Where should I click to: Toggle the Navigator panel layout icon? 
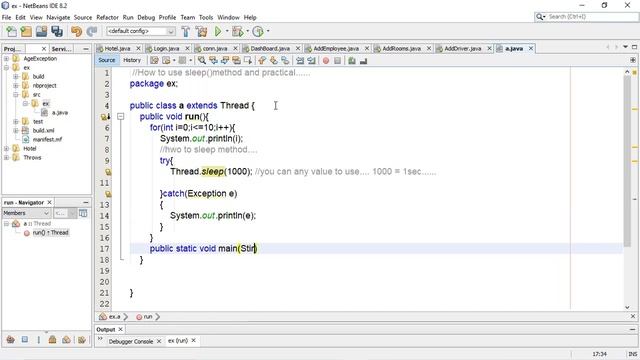[x=83, y=213]
